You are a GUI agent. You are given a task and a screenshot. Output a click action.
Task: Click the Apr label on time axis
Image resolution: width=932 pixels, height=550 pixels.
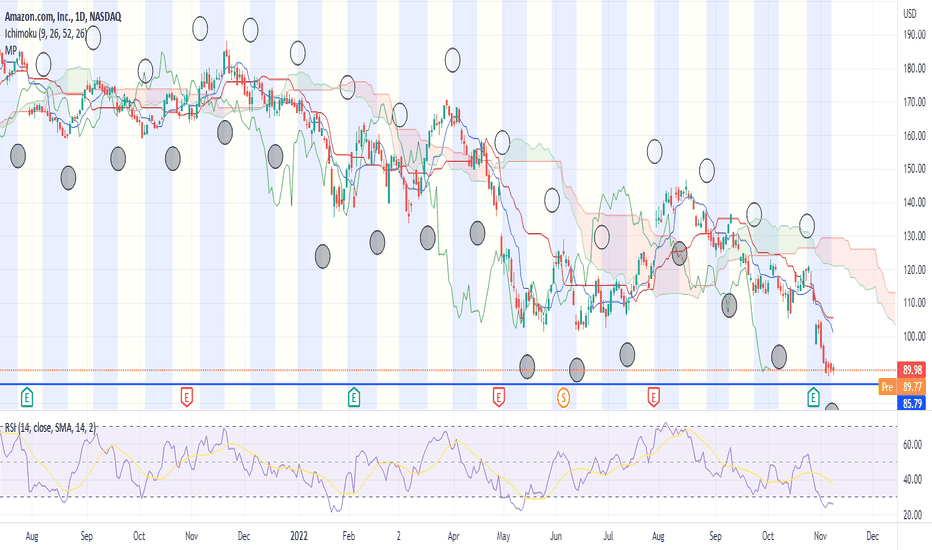pos(454,536)
